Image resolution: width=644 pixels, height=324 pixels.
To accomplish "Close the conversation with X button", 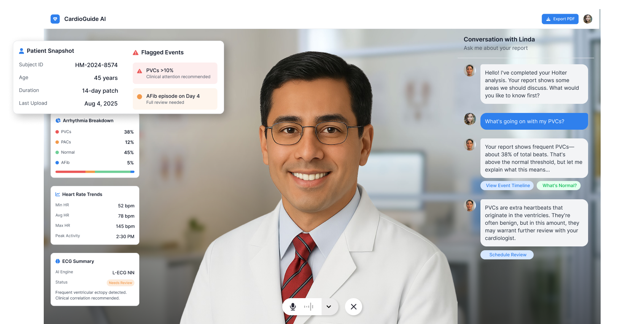I will click(353, 307).
